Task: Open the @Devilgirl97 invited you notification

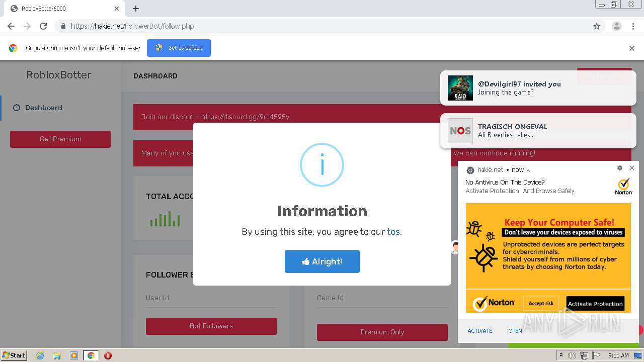Action: [538, 88]
